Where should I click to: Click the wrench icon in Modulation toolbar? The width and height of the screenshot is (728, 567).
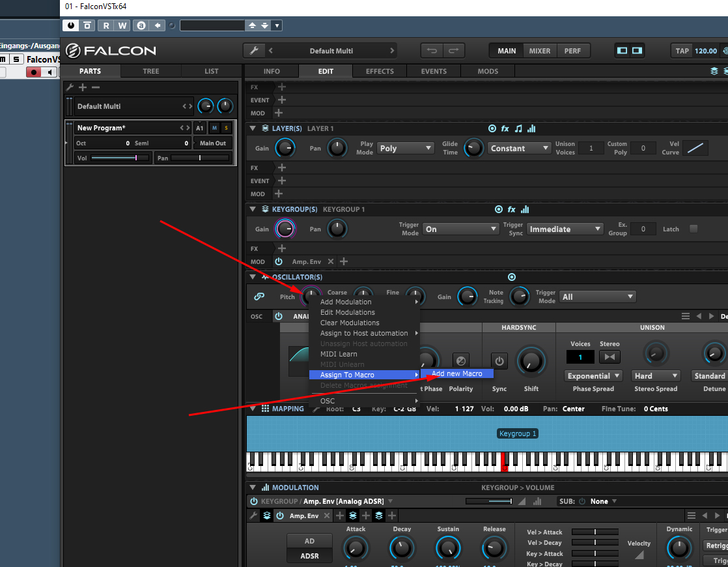[253, 516]
